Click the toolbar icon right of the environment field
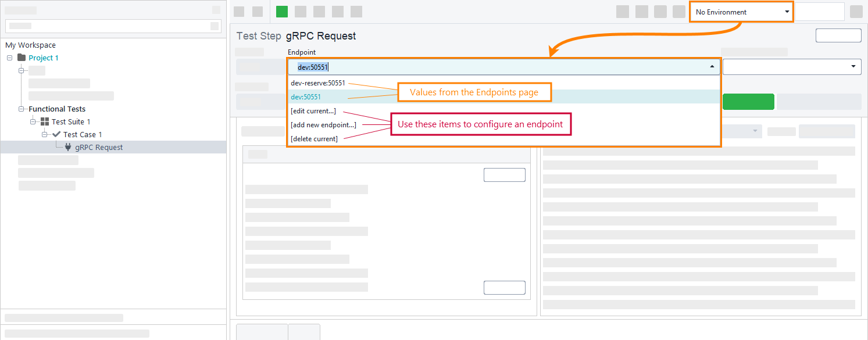This screenshot has width=868, height=340. point(856,11)
